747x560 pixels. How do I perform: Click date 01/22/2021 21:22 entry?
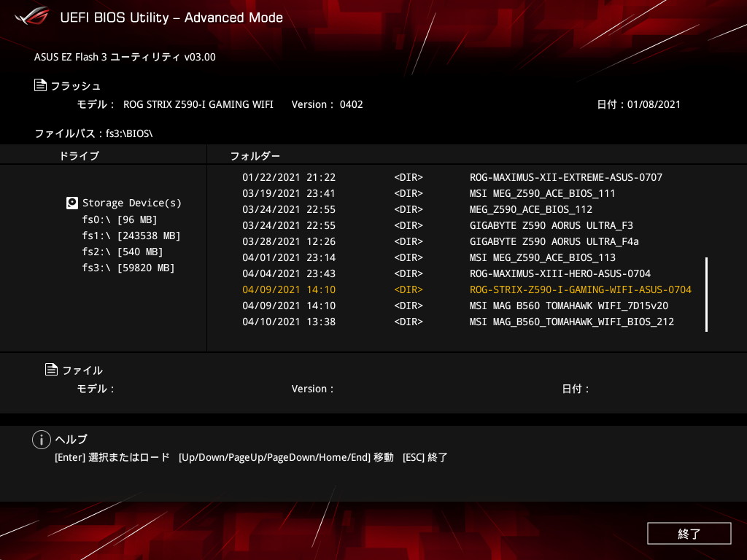click(289, 177)
